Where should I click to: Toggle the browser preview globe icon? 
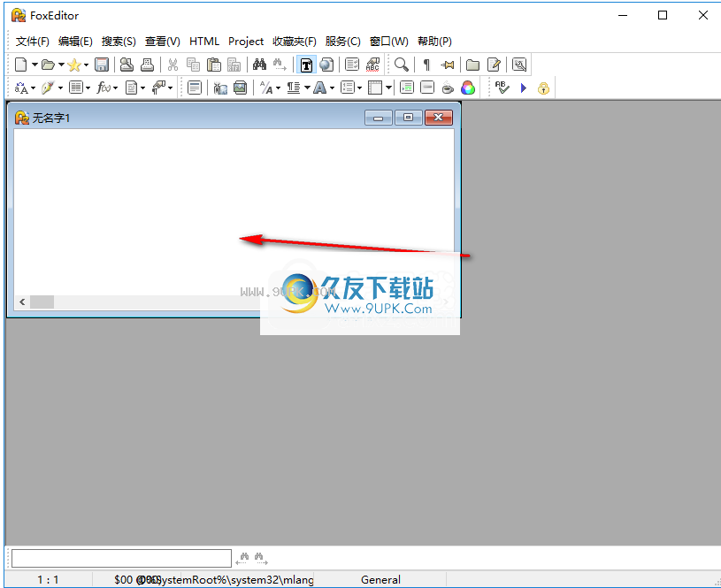coord(326,65)
